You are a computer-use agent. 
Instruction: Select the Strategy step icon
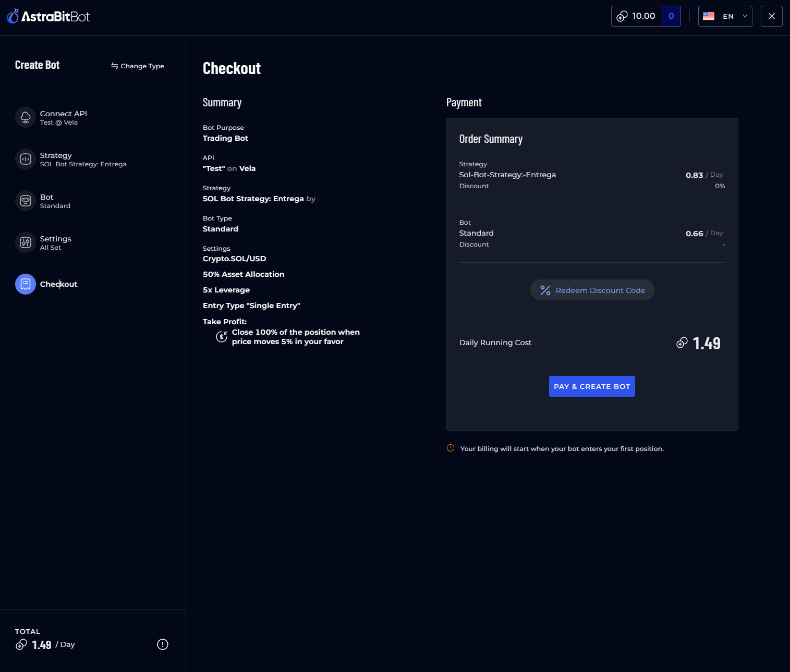[25, 159]
